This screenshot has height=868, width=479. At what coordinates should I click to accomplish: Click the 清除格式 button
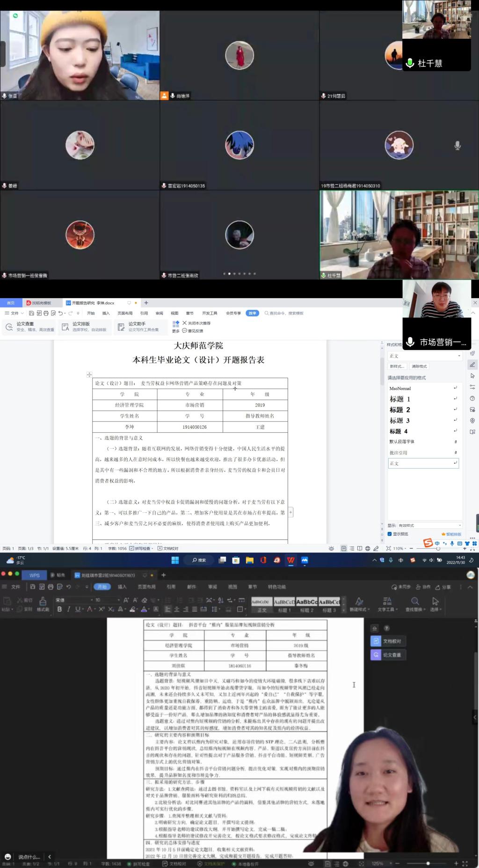419,366
